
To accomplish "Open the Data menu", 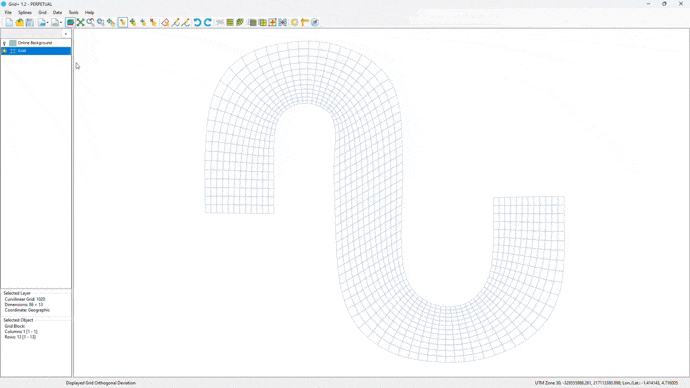I will [x=57, y=12].
